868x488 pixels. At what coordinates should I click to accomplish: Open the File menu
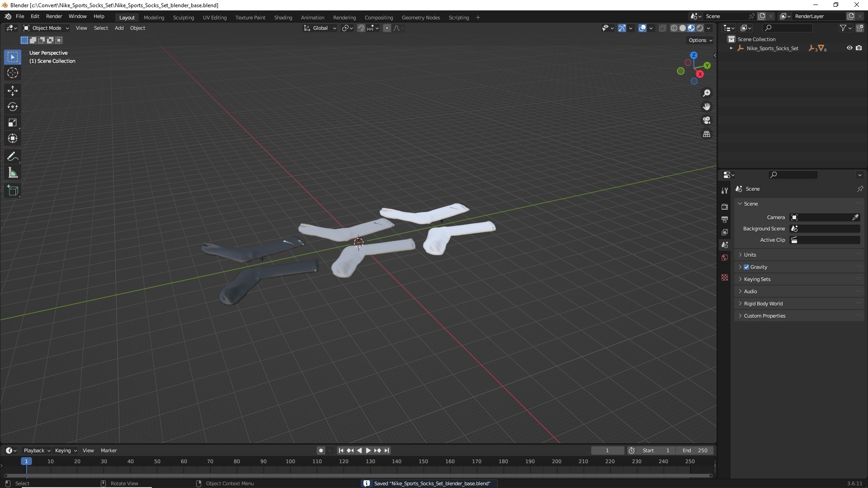click(x=20, y=16)
